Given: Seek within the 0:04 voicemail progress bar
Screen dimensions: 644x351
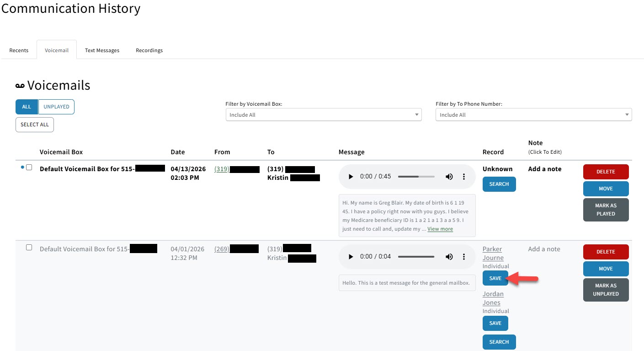Looking at the screenshot, I should (x=416, y=257).
